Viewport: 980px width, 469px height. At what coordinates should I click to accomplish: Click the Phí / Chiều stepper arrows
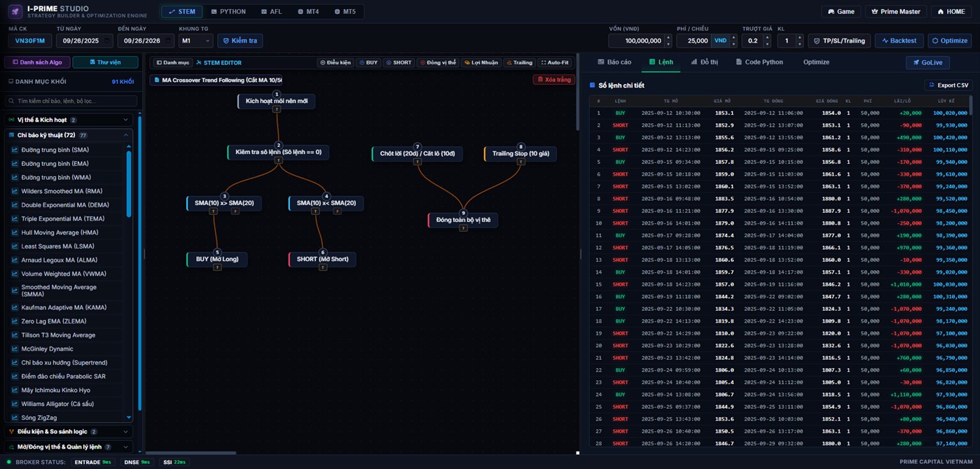click(x=733, y=41)
